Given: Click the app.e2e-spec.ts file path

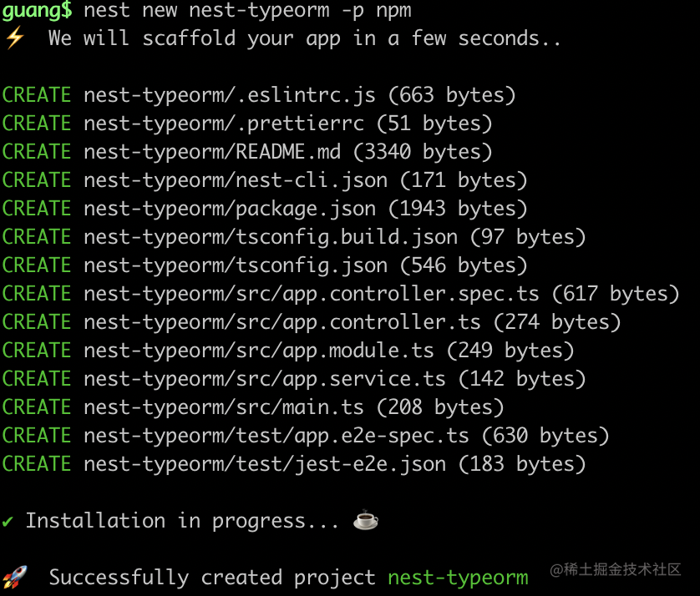Looking at the screenshot, I should 276,436.
